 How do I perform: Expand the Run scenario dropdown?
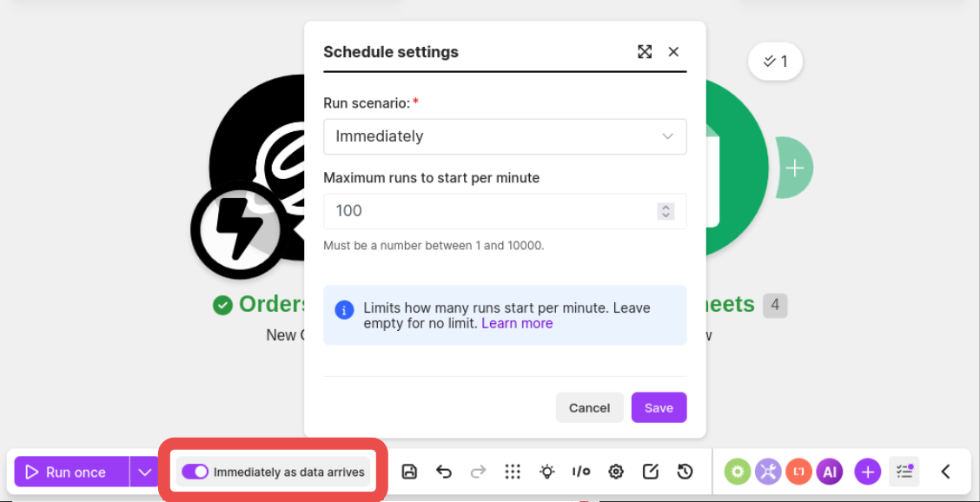coord(505,136)
